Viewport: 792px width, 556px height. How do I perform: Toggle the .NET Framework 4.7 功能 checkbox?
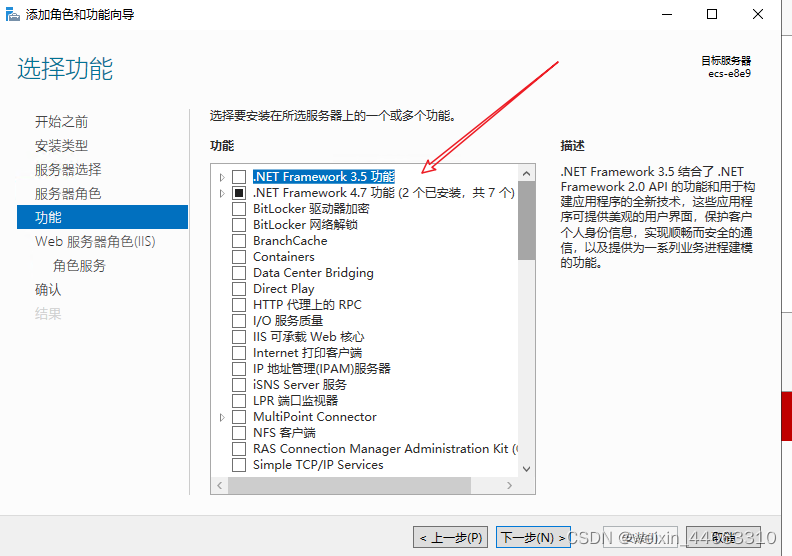pyautogui.click(x=238, y=193)
